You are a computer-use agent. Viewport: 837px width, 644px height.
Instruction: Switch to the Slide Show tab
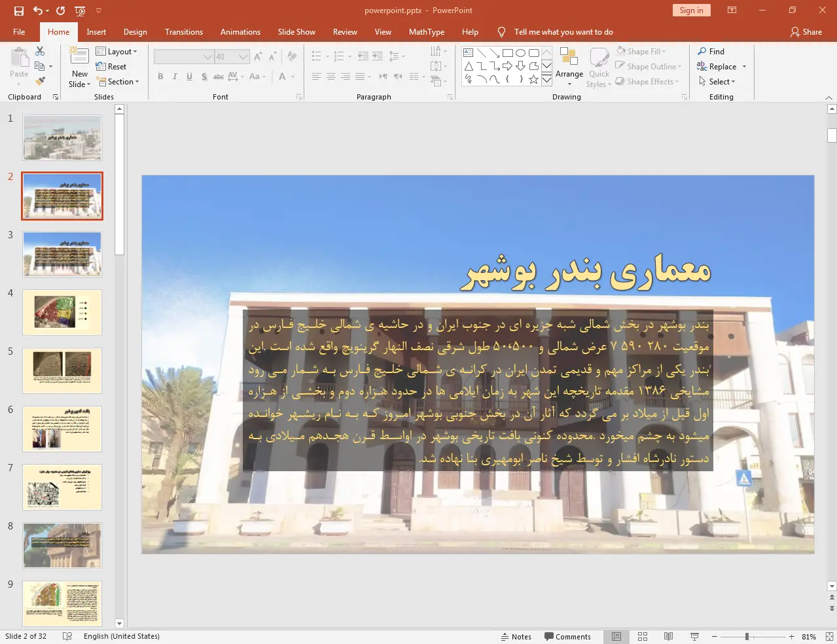coord(296,31)
